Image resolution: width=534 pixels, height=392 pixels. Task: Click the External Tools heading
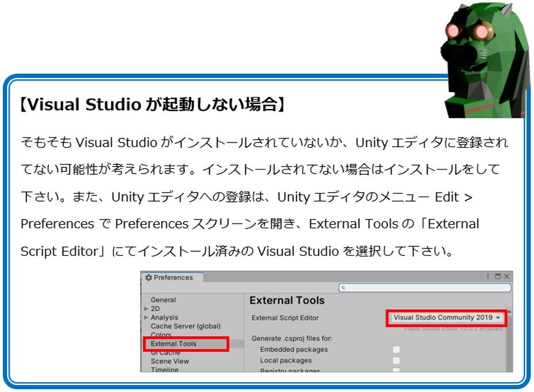point(287,300)
